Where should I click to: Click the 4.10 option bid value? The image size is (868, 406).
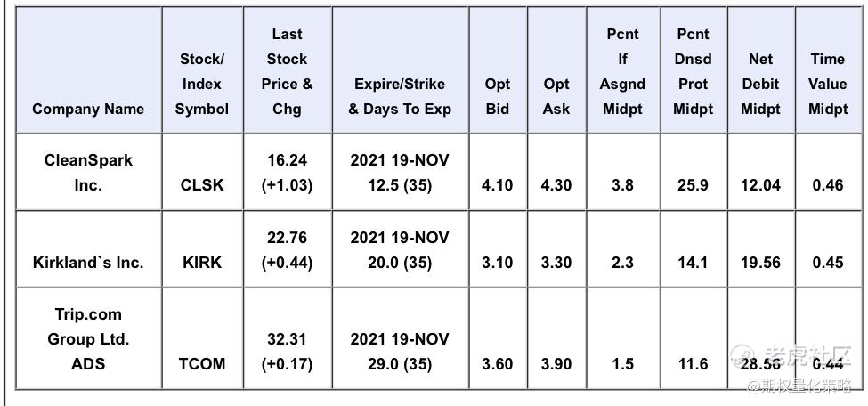coord(497,185)
